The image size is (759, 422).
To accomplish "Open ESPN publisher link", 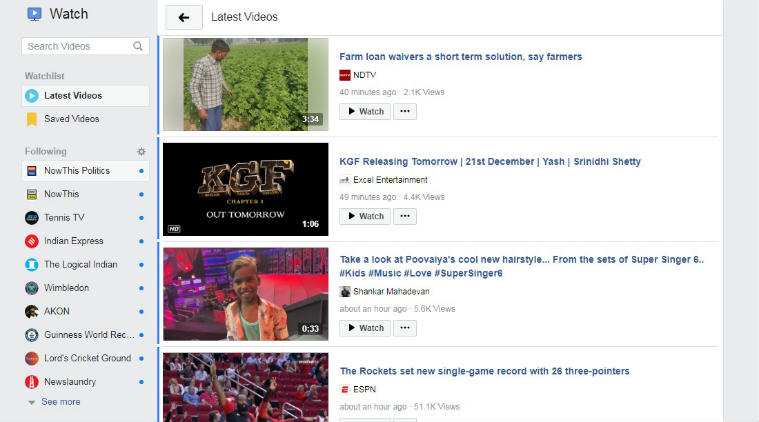I will [364, 389].
